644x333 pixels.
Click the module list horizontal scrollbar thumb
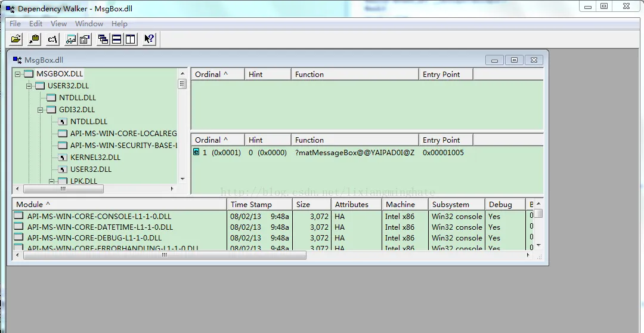[165, 255]
